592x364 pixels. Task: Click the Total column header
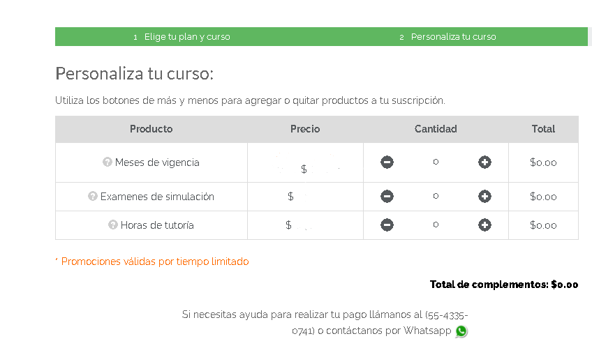(543, 129)
